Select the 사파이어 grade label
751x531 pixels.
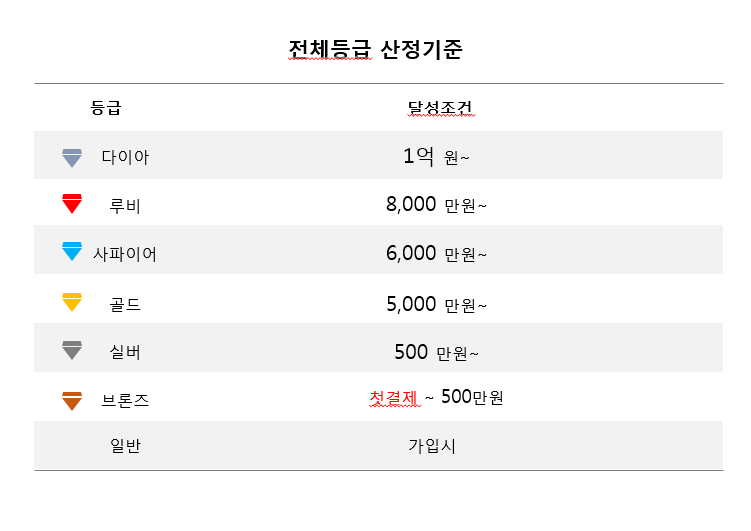(125, 254)
